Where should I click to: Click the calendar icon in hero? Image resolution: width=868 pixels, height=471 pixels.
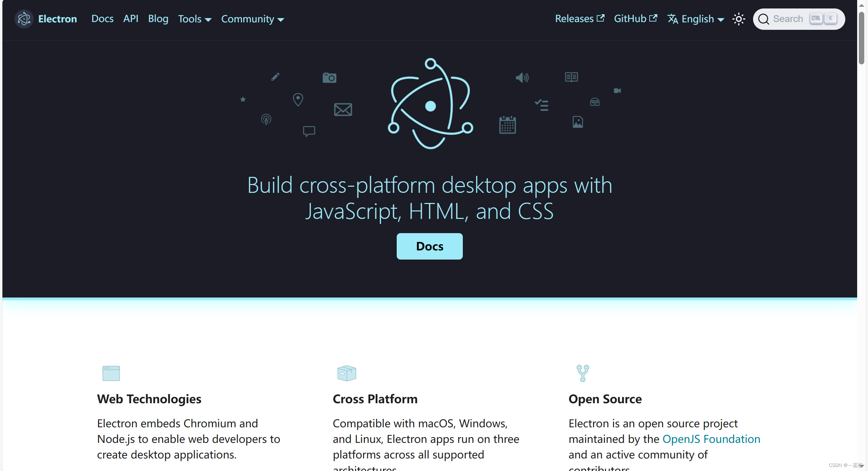tap(508, 125)
